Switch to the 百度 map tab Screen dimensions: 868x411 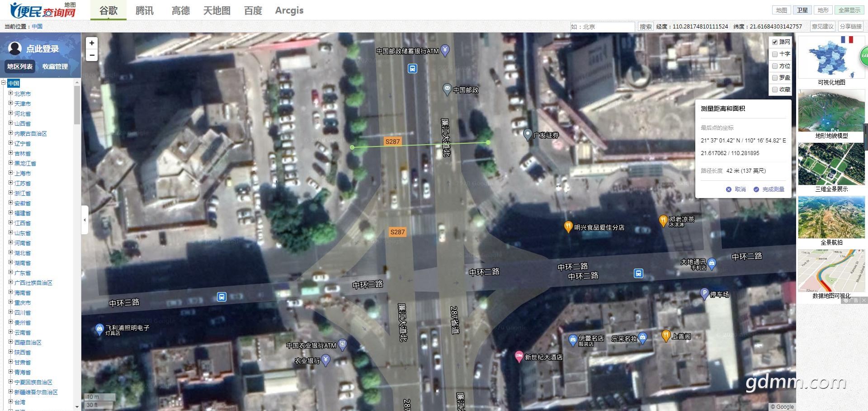coord(253,10)
